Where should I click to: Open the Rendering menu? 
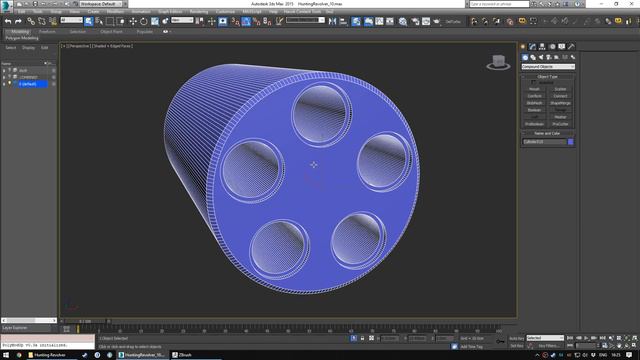(199, 11)
